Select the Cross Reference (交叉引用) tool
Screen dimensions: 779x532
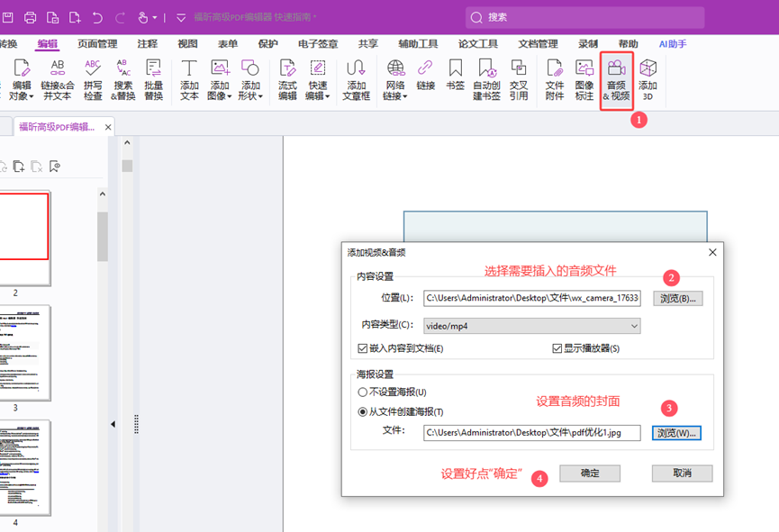coord(519,80)
